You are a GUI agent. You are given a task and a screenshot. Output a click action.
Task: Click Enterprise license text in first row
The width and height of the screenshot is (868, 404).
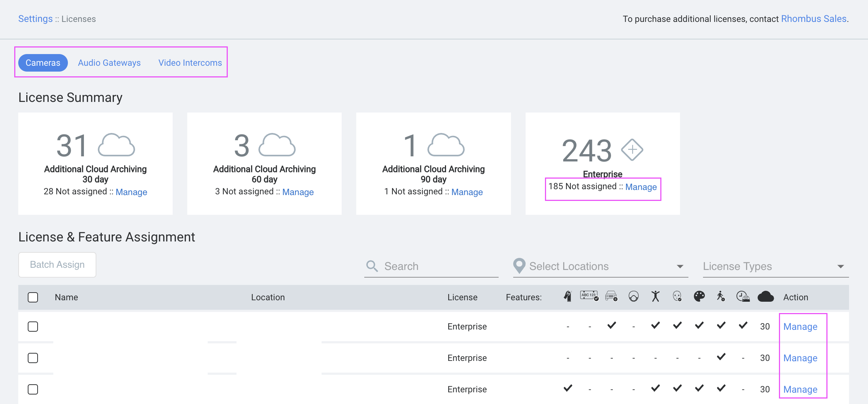coord(467,327)
